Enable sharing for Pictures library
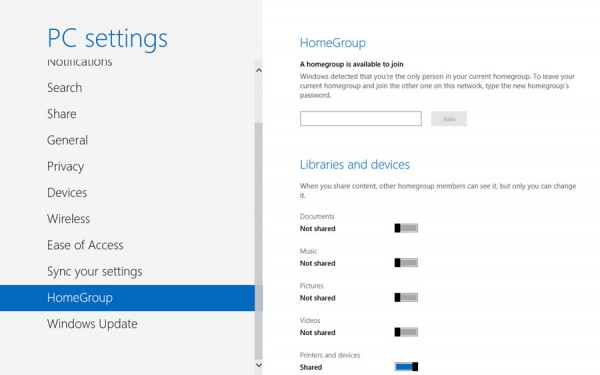600x375 pixels. coord(406,297)
